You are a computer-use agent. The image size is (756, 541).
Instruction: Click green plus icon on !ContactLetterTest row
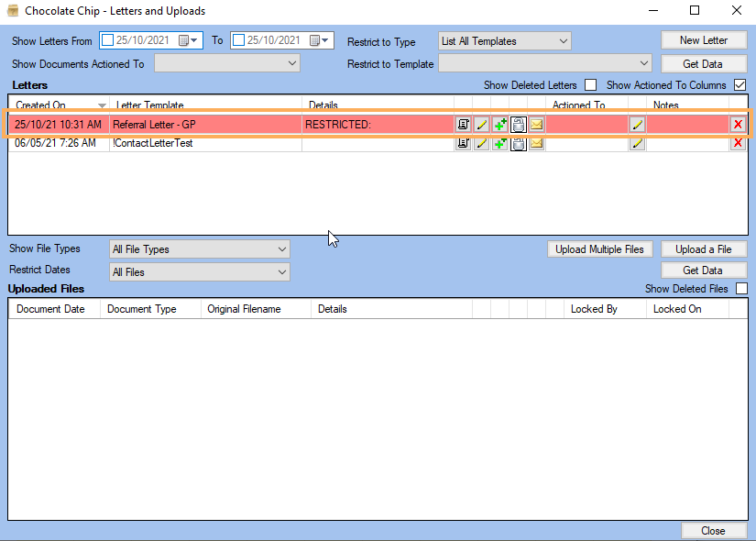click(500, 143)
